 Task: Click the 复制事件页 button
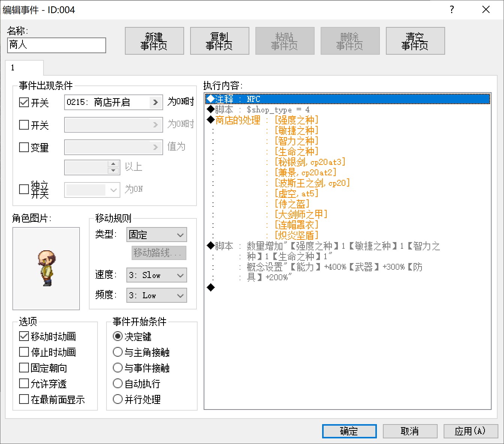[219, 41]
